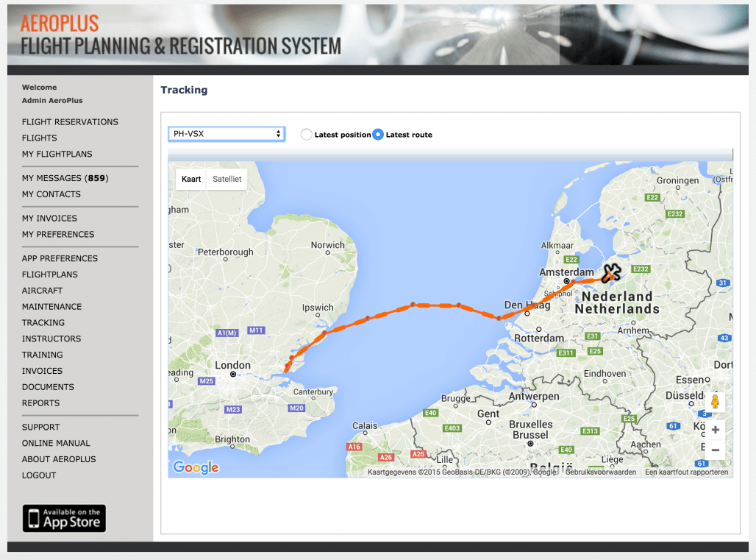Zoom in using the map plus icon

click(x=714, y=429)
